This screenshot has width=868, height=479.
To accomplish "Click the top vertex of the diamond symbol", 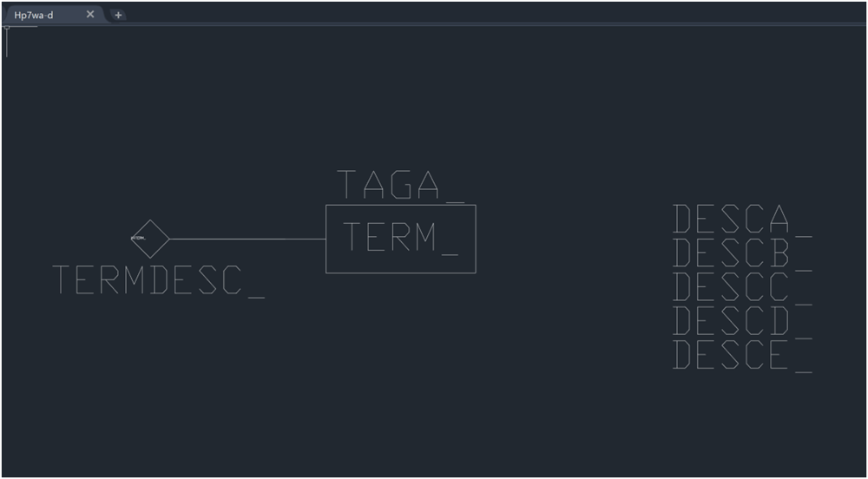I will (x=150, y=220).
